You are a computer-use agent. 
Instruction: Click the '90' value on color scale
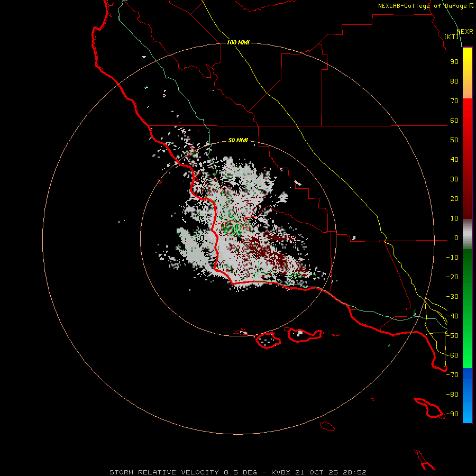click(x=454, y=62)
